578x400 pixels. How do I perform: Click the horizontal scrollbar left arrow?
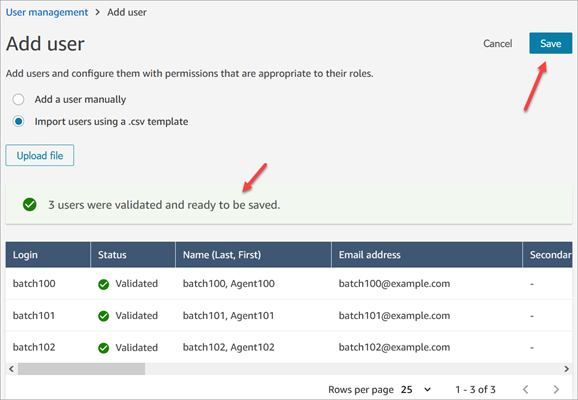pos(11,369)
